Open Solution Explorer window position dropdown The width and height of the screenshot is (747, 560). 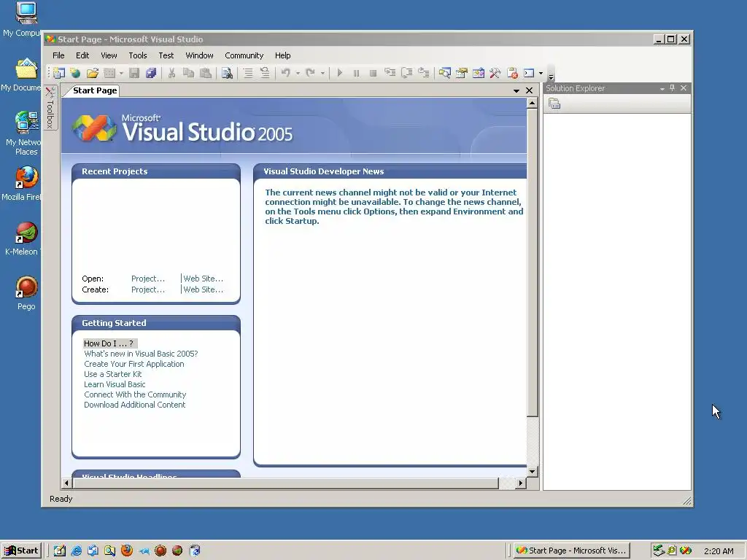pos(662,88)
